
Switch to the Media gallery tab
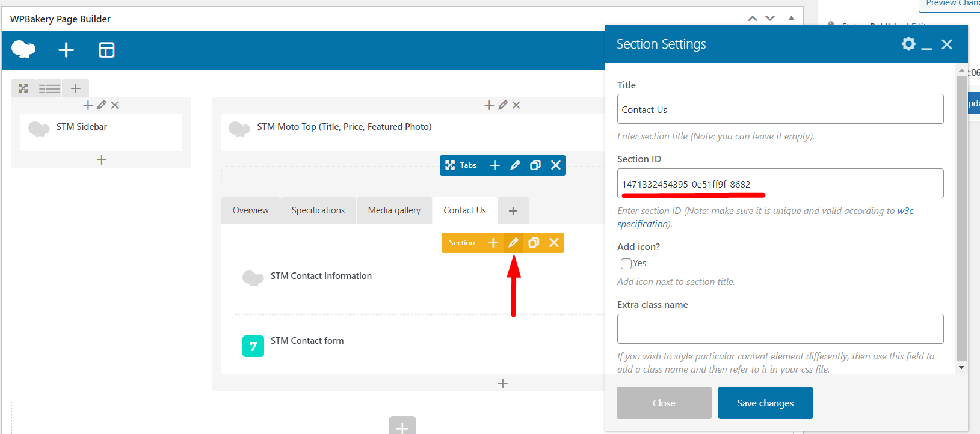(394, 210)
